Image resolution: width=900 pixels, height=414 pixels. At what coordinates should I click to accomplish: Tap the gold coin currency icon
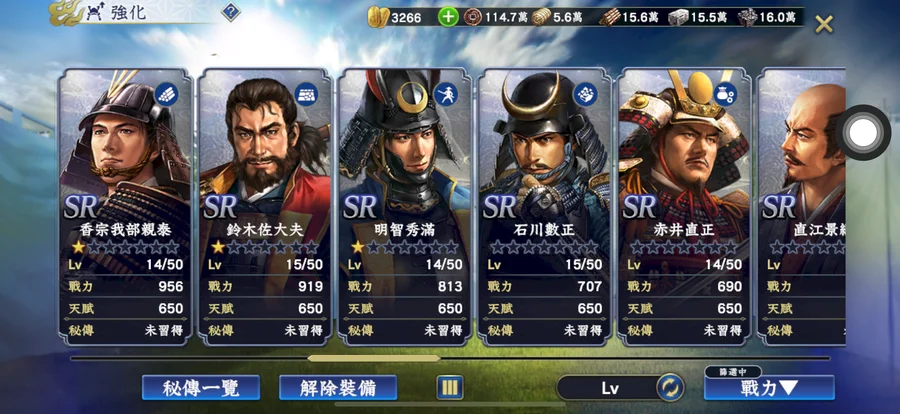(x=378, y=17)
